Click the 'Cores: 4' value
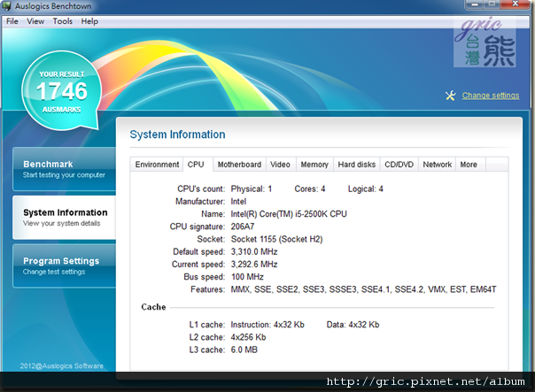Image resolution: width=535 pixels, height=392 pixels. (310, 188)
